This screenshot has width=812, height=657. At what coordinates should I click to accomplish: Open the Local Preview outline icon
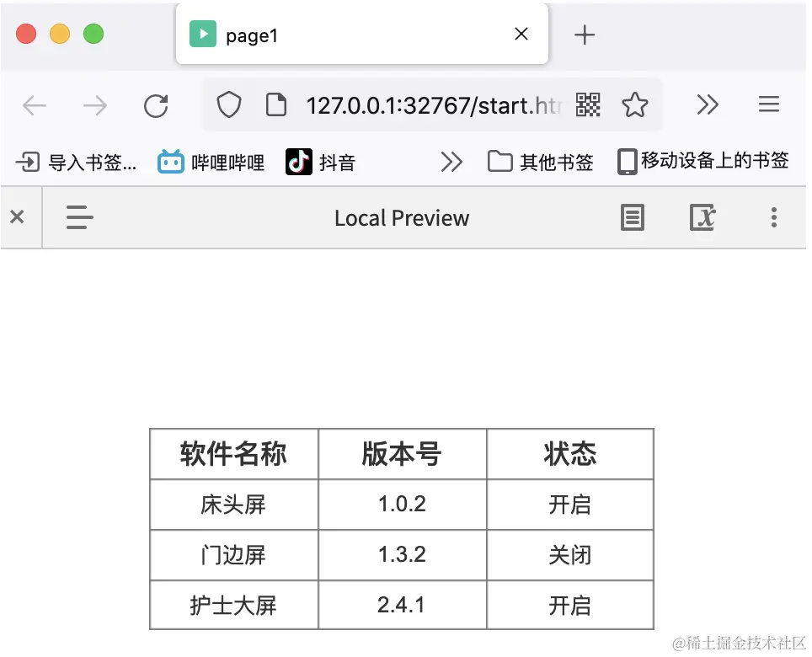[x=78, y=217]
